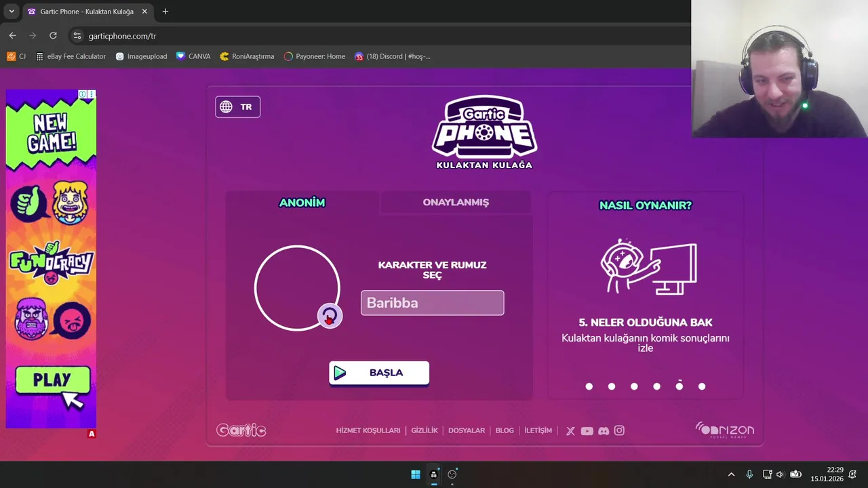Open the clock and date 22:29
868x488 pixels.
[x=827, y=474]
